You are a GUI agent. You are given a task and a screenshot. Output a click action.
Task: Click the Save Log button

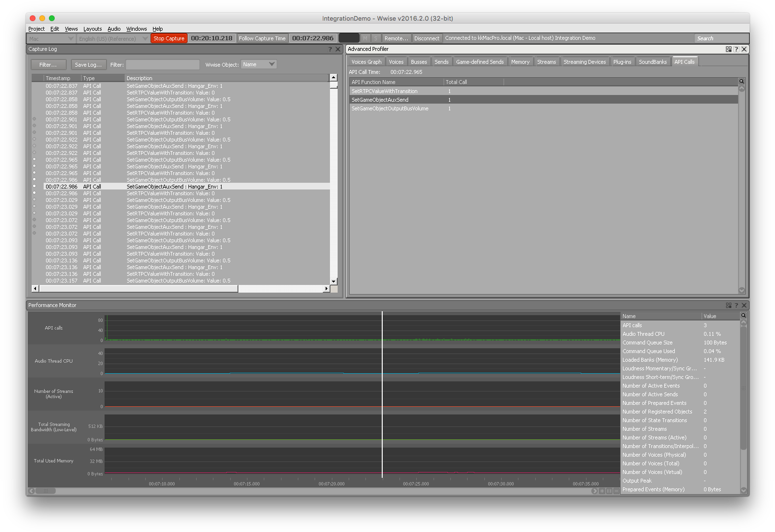88,65
